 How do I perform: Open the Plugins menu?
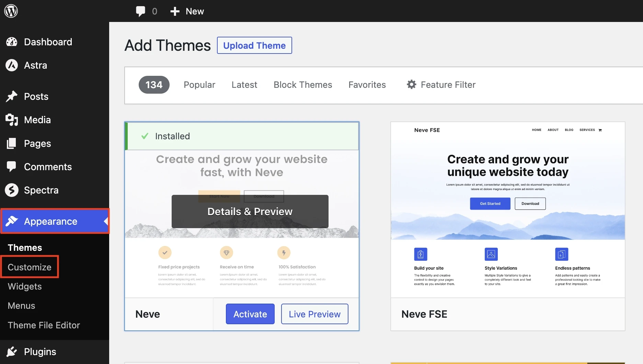(x=55, y=352)
